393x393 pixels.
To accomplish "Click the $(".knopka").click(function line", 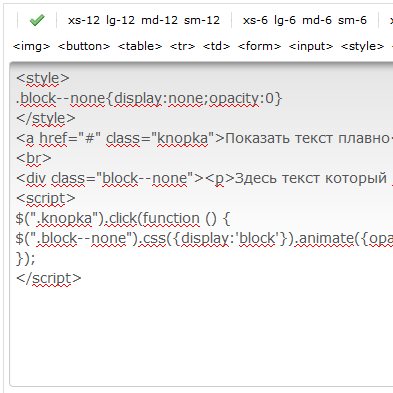I will coord(123,218).
